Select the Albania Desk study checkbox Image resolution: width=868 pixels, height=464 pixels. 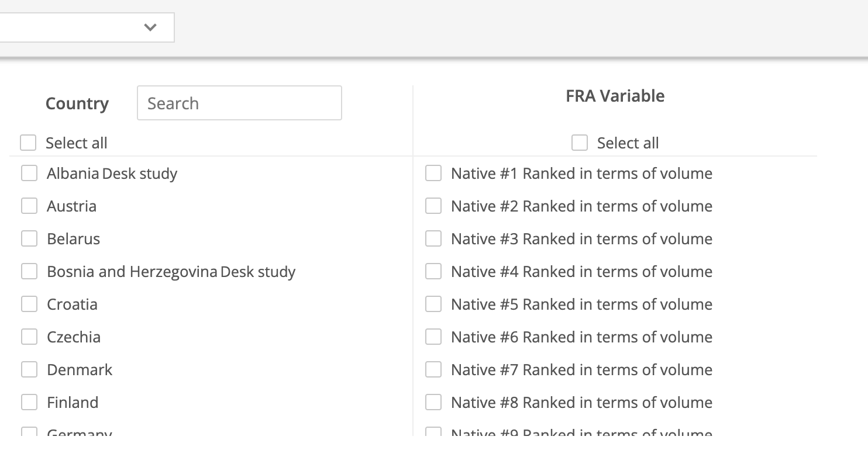[29, 173]
